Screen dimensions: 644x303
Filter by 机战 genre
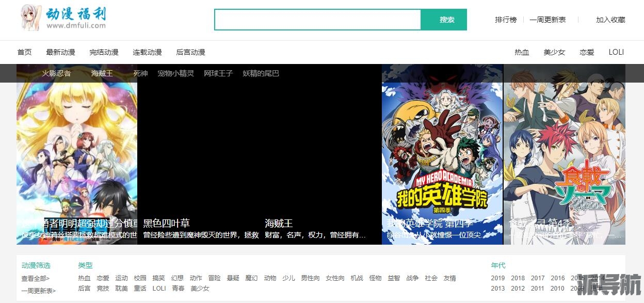click(357, 278)
